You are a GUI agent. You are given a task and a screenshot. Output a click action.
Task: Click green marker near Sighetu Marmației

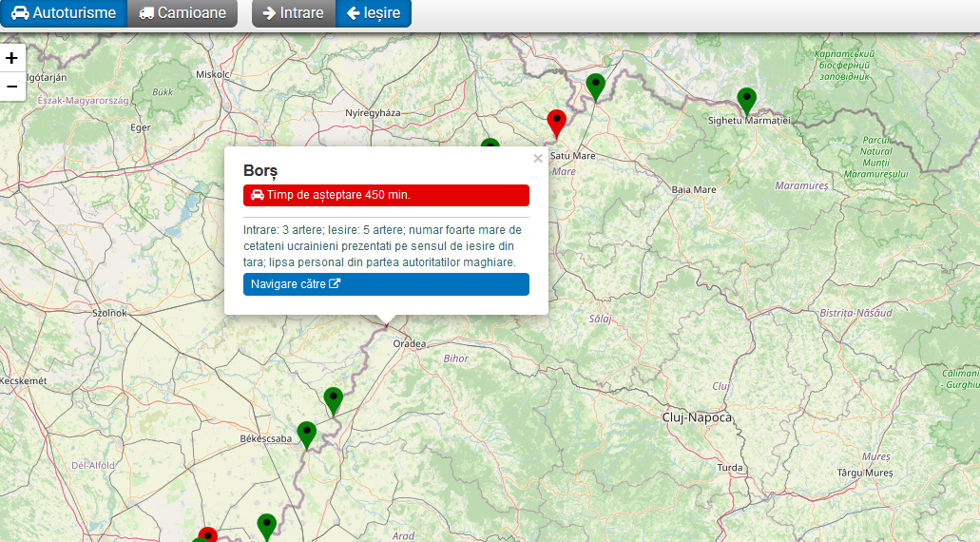(747, 99)
